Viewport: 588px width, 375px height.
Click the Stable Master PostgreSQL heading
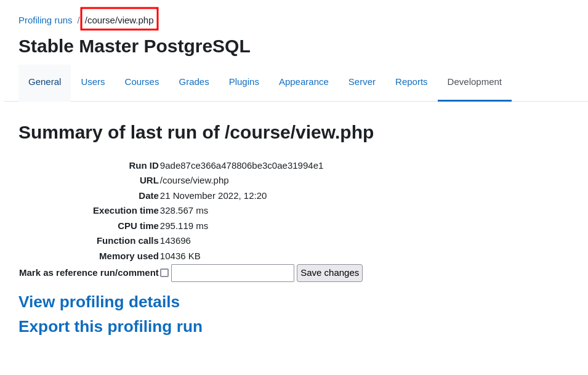pyautogui.click(x=134, y=47)
